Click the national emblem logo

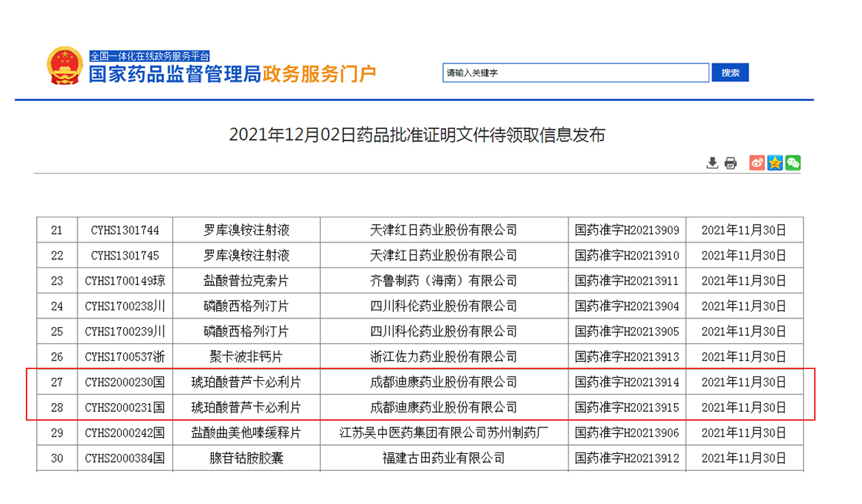coord(65,66)
